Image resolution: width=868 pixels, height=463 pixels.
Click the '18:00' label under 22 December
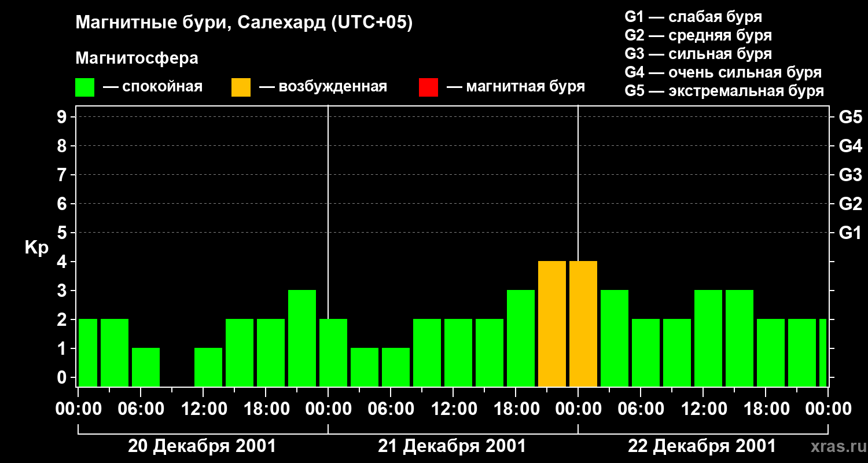pyautogui.click(x=766, y=409)
